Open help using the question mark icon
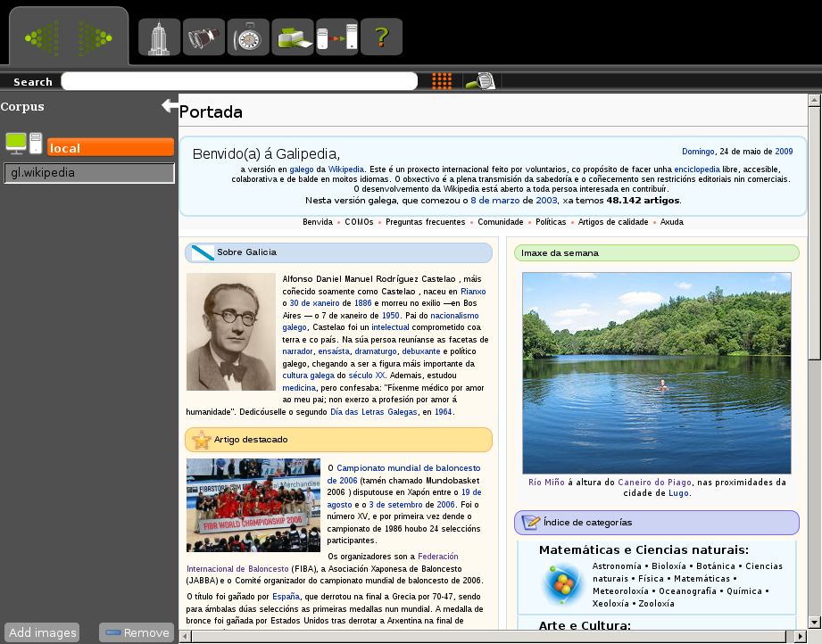 [381, 37]
